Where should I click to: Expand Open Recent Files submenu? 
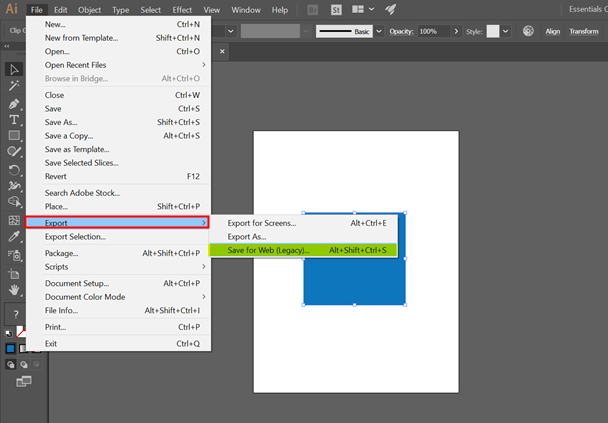(204, 65)
